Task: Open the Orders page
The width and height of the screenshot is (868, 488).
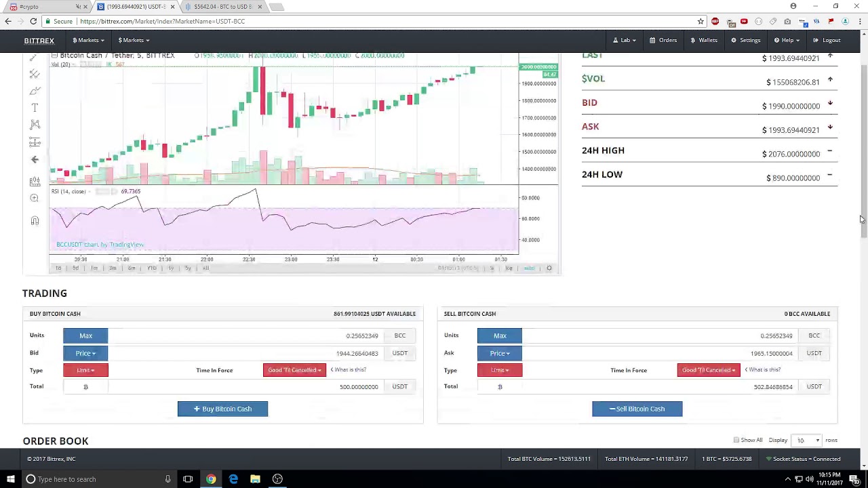Action: coord(663,40)
